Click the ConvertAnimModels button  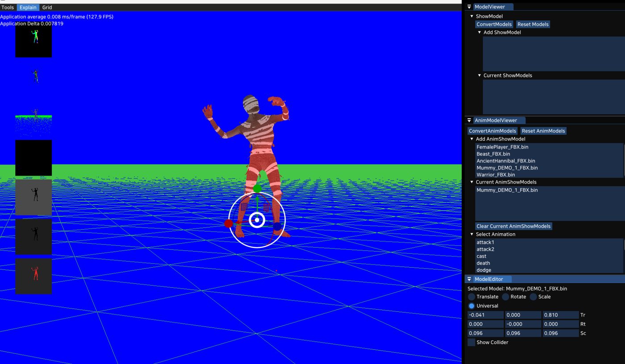pyautogui.click(x=493, y=131)
